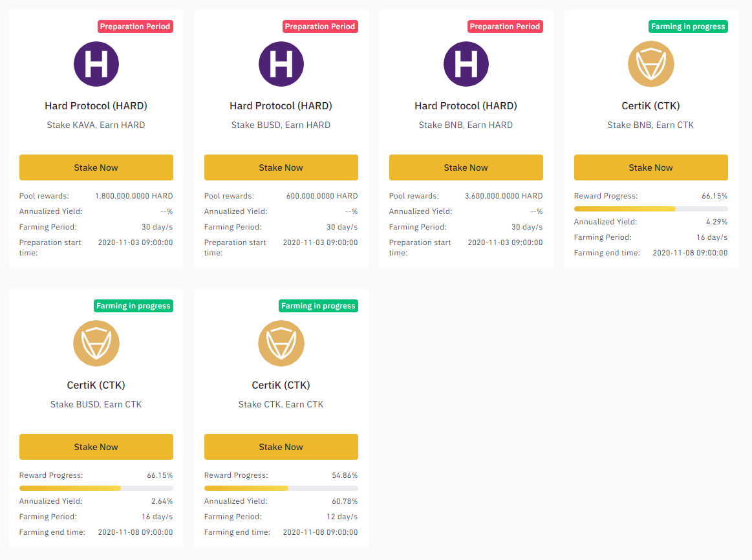Image resolution: width=752 pixels, height=560 pixels.
Task: Select the 'Stake BUSD, Earn CTK' subtitle
Action: pyautogui.click(x=96, y=405)
